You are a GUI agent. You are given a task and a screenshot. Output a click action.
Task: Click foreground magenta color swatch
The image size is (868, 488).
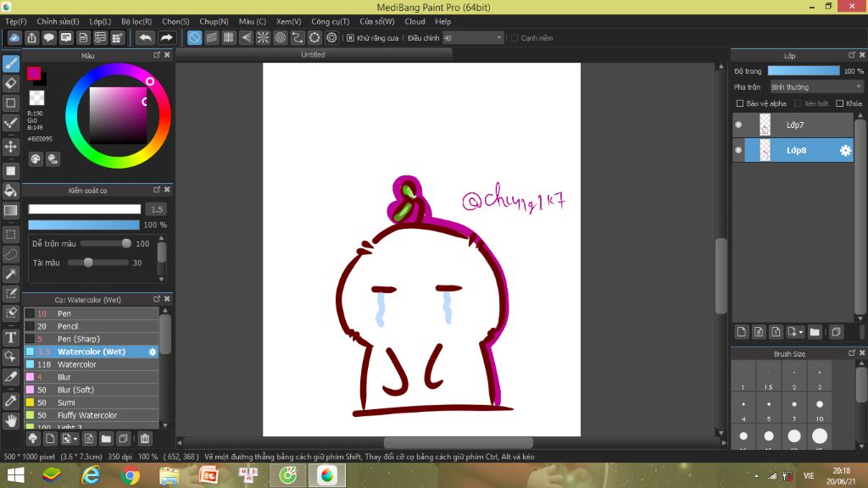[x=34, y=73]
